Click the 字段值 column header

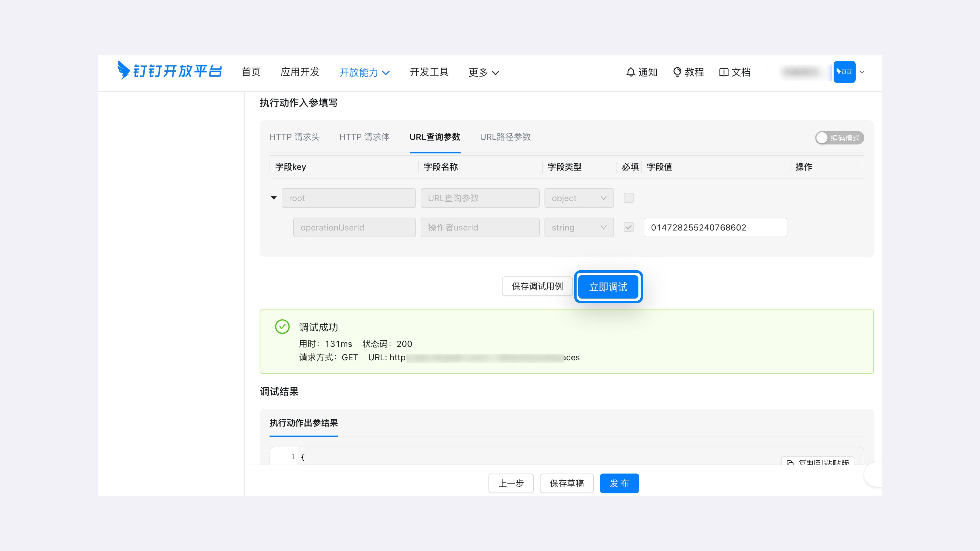(x=659, y=167)
